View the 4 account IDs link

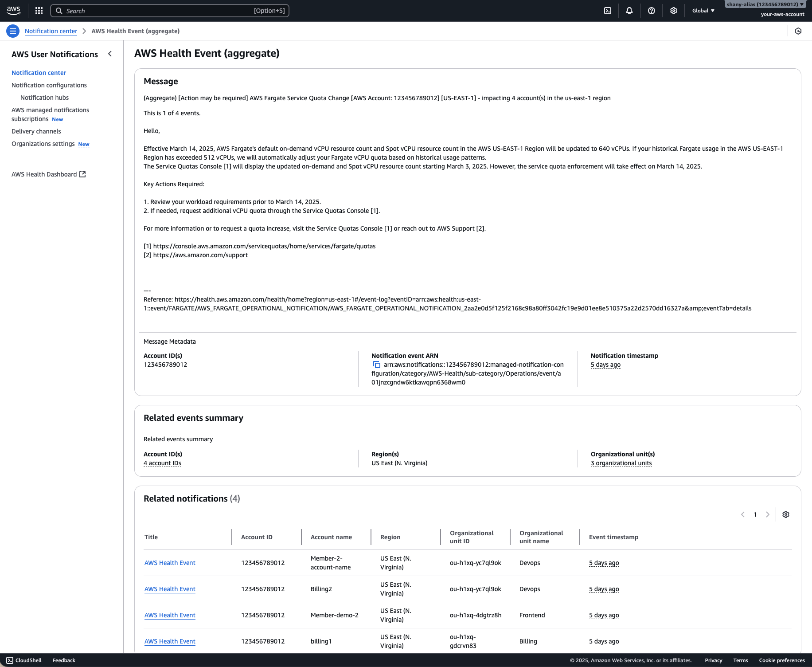pyautogui.click(x=162, y=463)
